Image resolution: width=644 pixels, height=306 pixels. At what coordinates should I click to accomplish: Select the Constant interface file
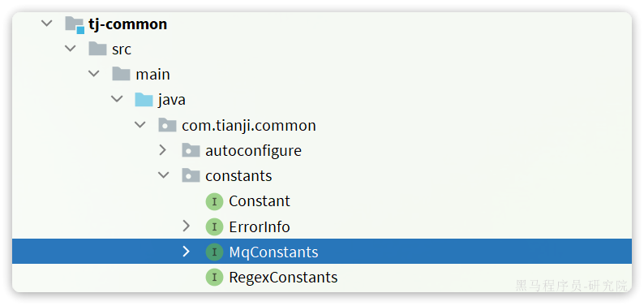point(260,201)
